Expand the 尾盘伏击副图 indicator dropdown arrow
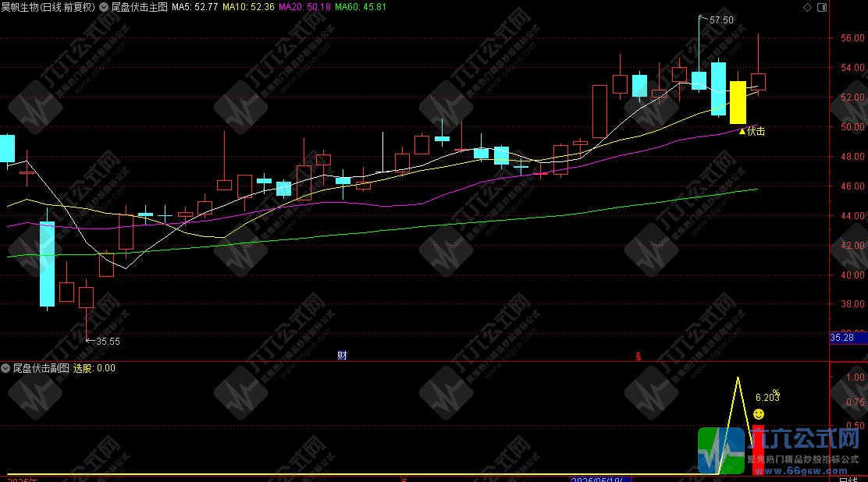The width and height of the screenshot is (868, 482). [6, 368]
